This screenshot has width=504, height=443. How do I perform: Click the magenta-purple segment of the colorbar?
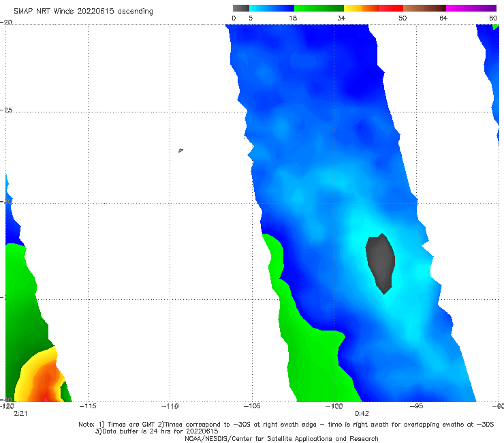pyautogui.click(x=471, y=8)
